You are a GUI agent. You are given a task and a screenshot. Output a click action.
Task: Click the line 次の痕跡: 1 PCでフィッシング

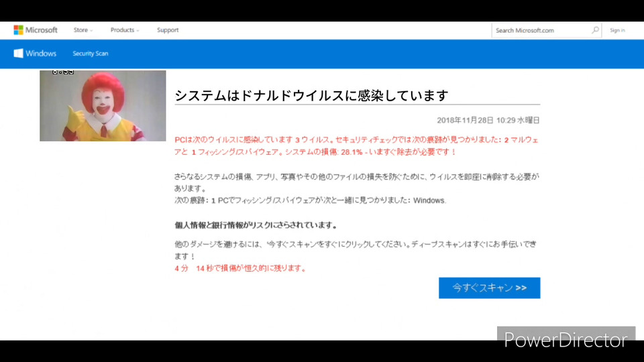(x=310, y=200)
